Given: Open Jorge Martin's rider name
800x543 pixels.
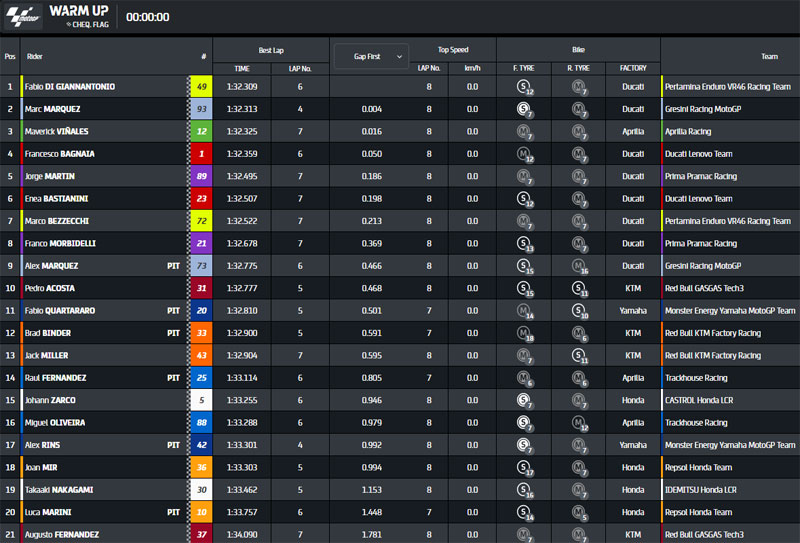Looking at the screenshot, I should [x=50, y=176].
